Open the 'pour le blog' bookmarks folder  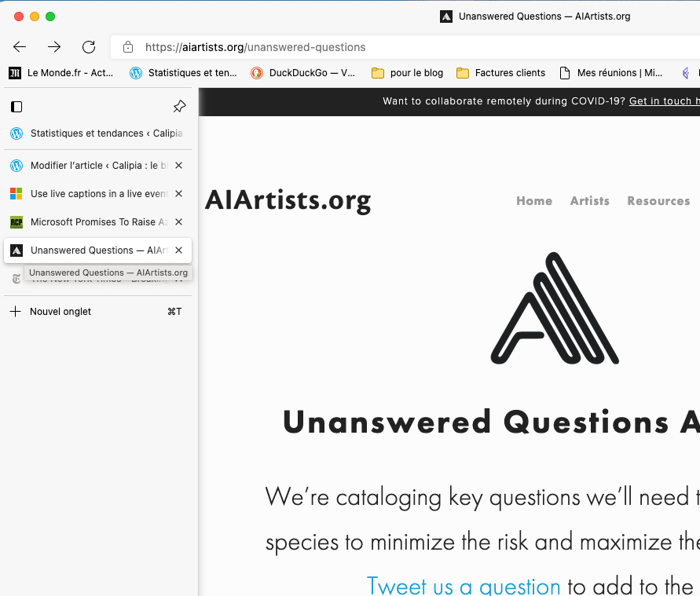408,73
